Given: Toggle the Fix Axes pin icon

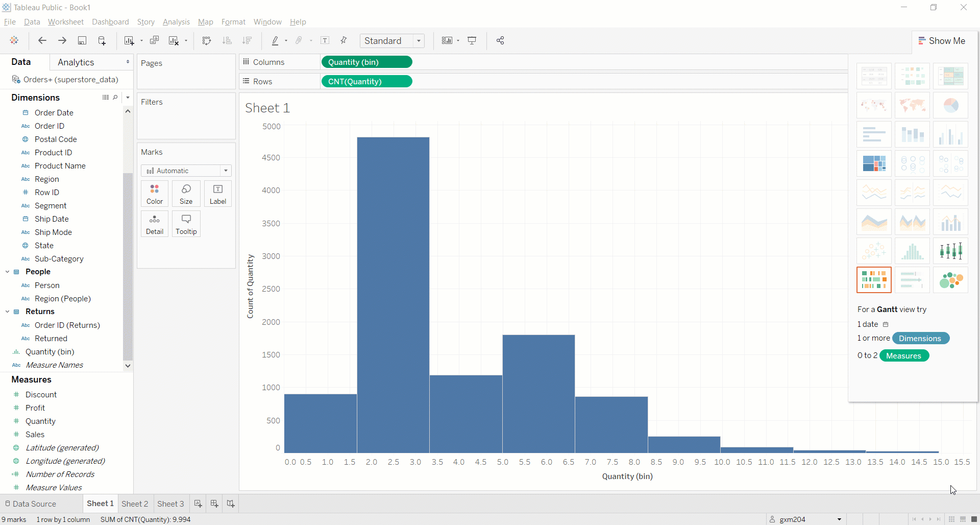Looking at the screenshot, I should 344,41.
